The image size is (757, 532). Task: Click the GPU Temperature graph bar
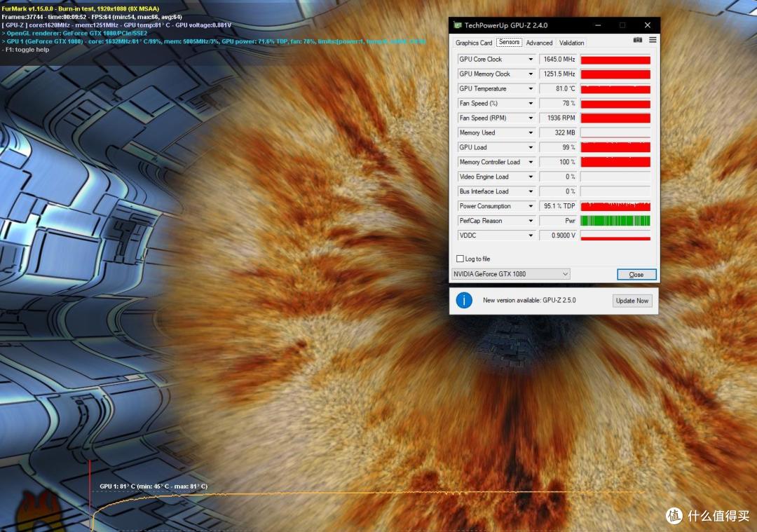tap(615, 89)
